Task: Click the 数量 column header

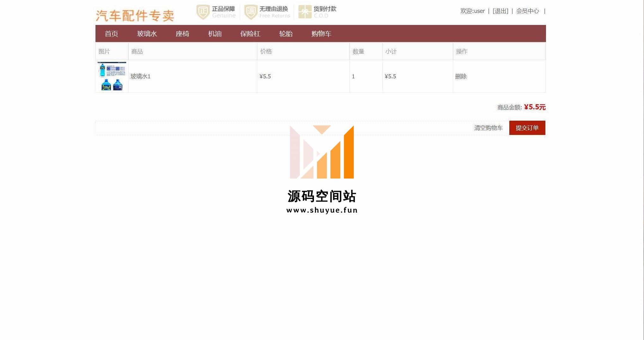Action: pyautogui.click(x=359, y=52)
